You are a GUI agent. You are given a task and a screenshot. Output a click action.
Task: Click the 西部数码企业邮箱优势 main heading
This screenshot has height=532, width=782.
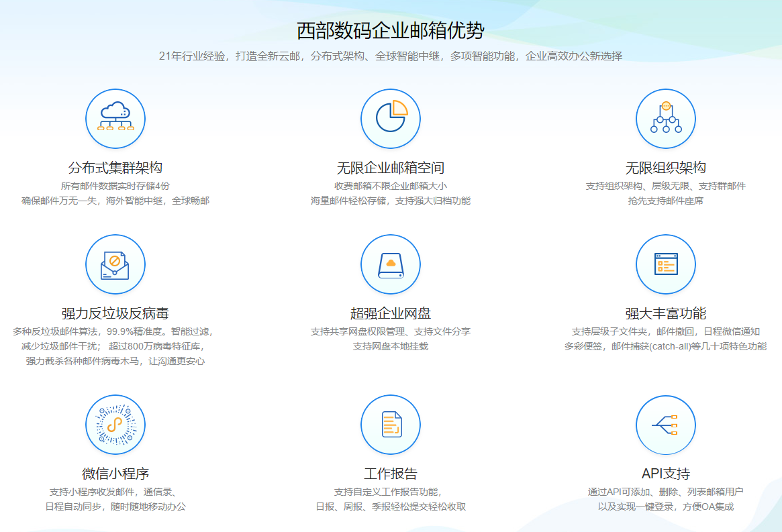[391, 31]
